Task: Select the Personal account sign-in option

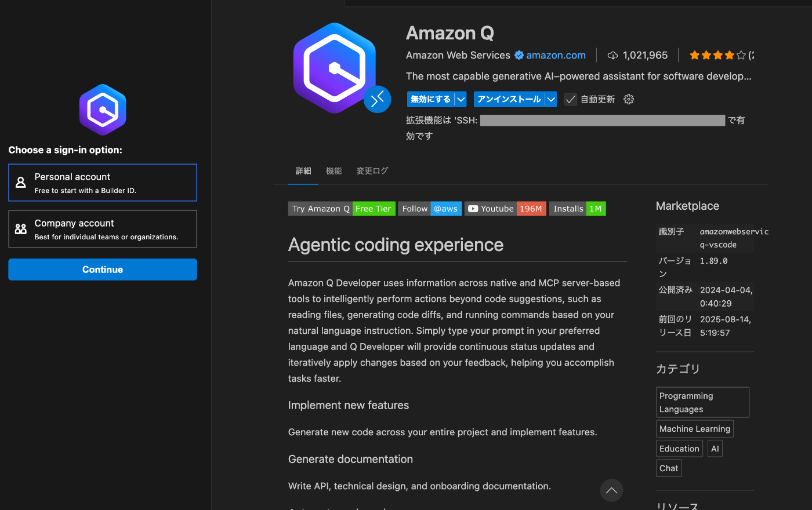Action: (x=103, y=183)
